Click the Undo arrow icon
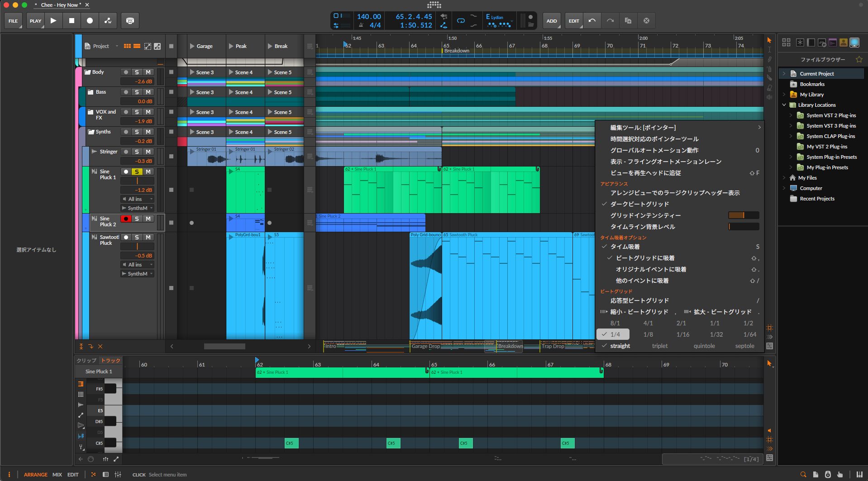 [x=592, y=21]
